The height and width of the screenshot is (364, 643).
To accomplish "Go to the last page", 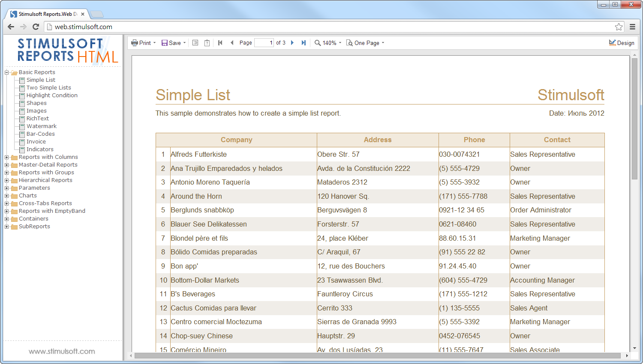I will pyautogui.click(x=304, y=42).
